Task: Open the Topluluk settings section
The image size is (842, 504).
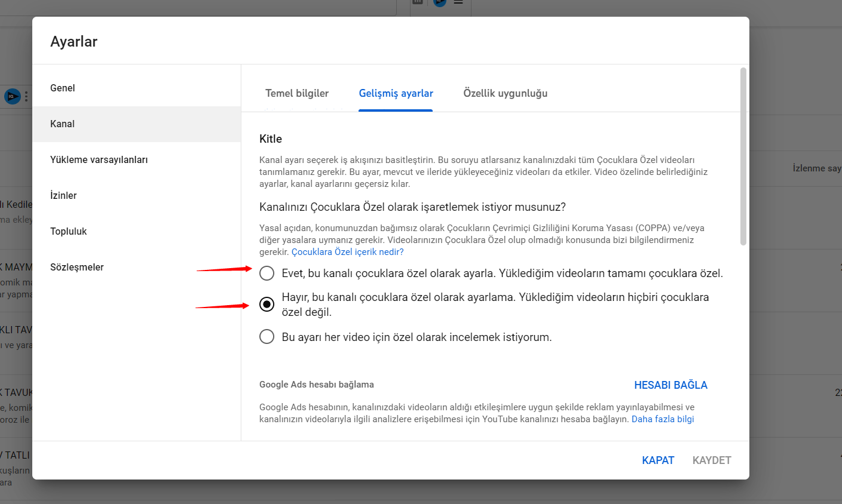Action: [x=136, y=232]
